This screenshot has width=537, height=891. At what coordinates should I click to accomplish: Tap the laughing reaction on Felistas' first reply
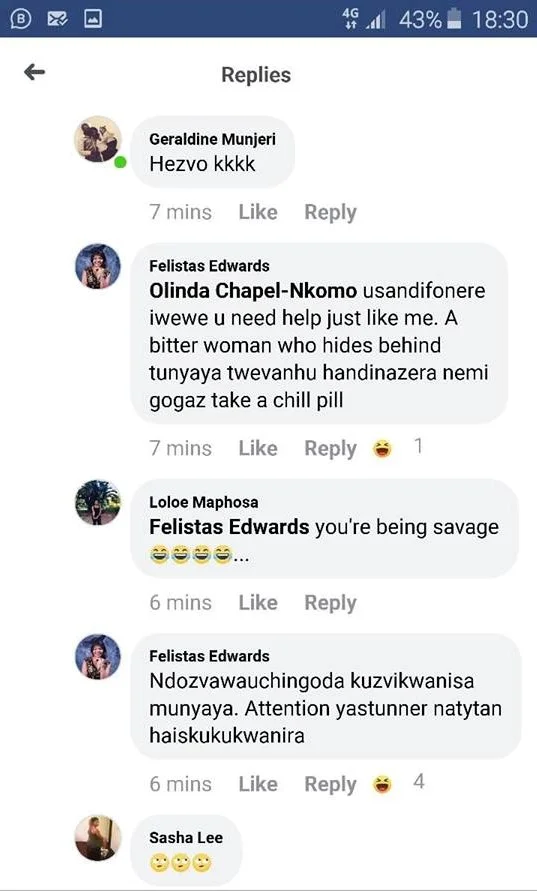pos(382,449)
